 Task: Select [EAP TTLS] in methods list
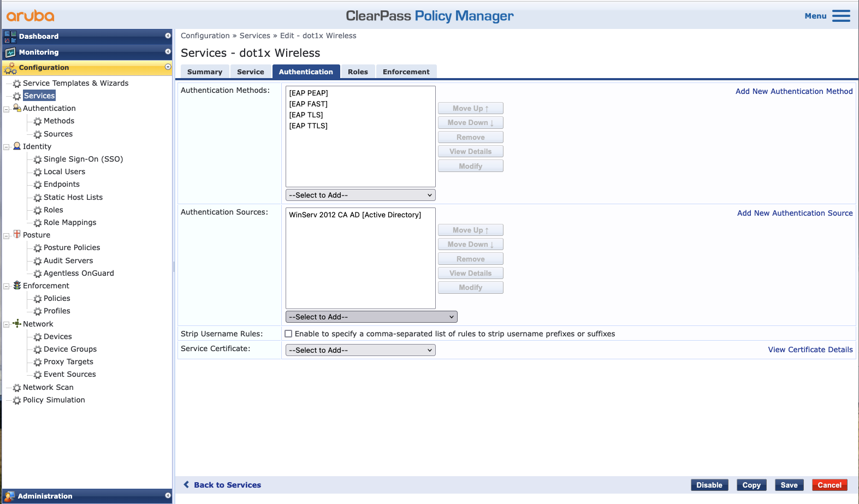309,126
